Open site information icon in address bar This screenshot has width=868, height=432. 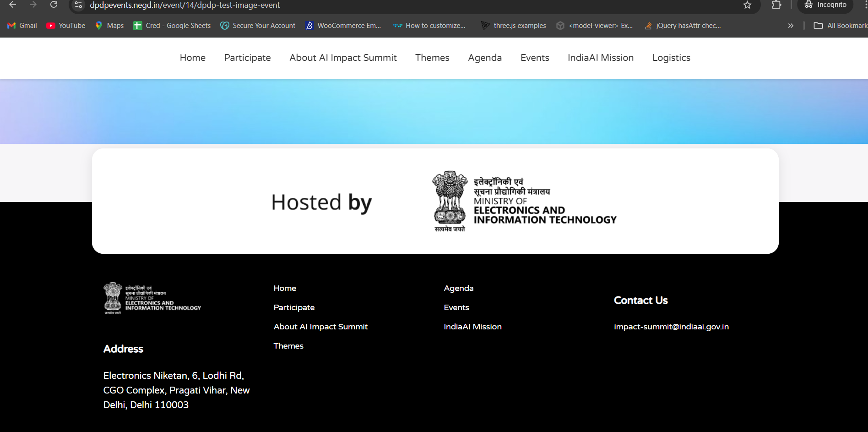point(78,5)
